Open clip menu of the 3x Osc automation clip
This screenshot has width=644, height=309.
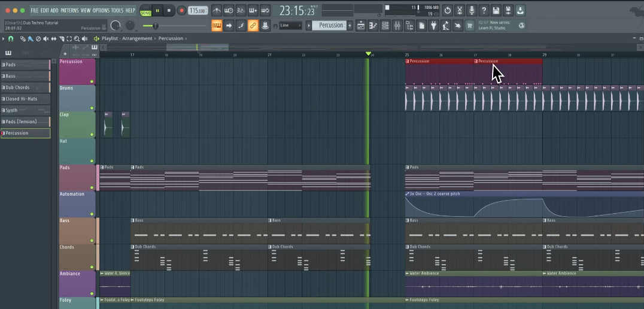click(408, 193)
